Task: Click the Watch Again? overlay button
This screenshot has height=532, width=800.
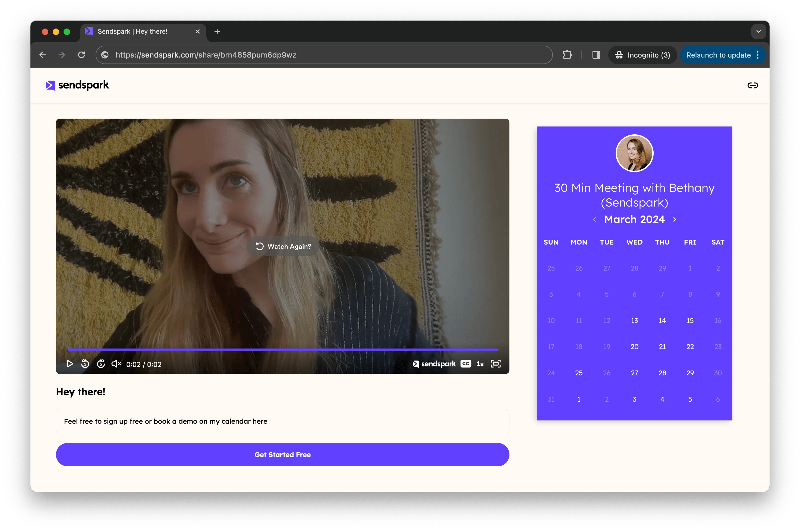Action: (x=283, y=246)
